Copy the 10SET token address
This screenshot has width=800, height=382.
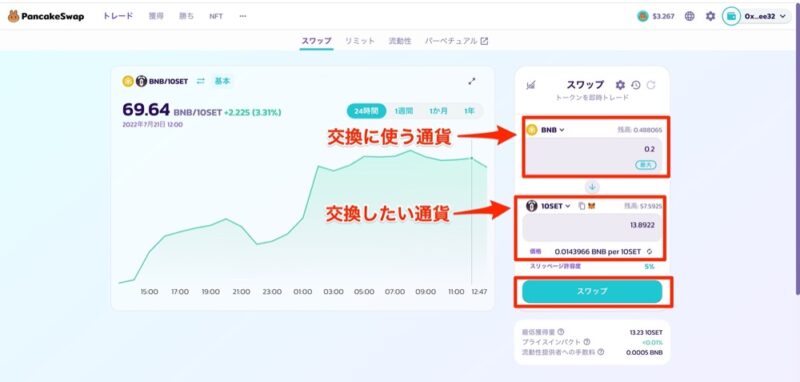tap(582, 206)
